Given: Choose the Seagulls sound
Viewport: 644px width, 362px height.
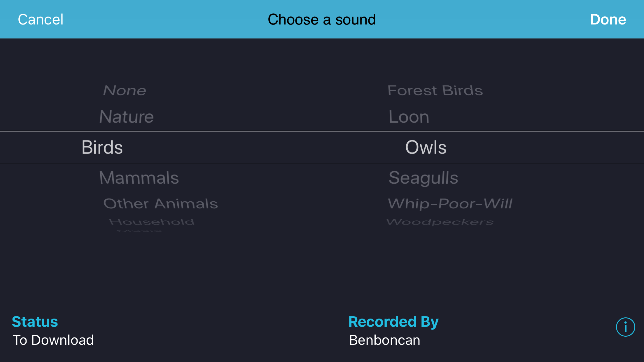Looking at the screenshot, I should 423,178.
